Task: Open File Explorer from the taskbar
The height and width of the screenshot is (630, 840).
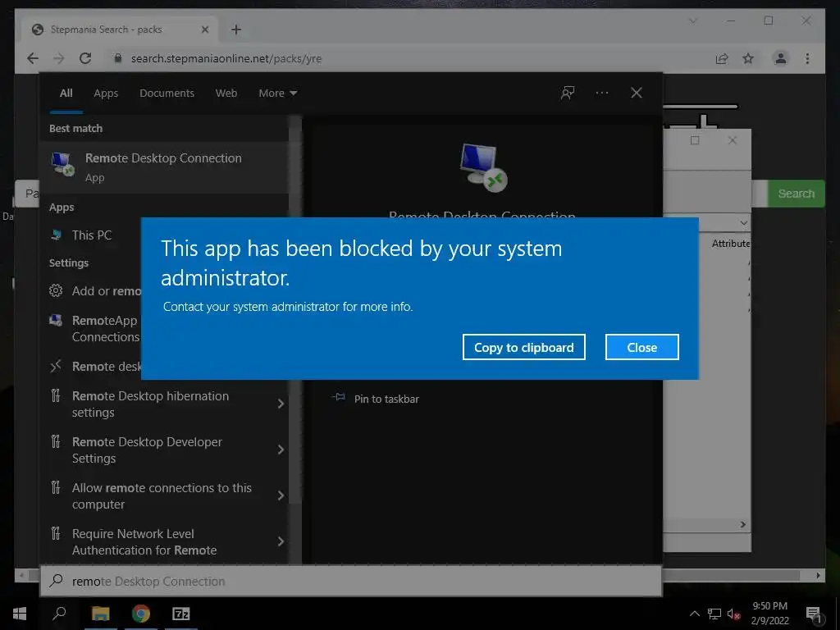Action: 100,614
